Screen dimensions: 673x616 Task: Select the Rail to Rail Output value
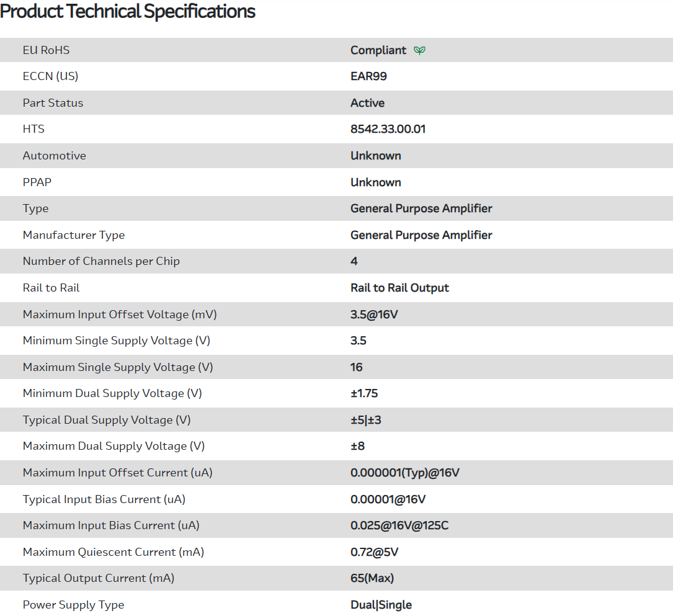pos(399,288)
